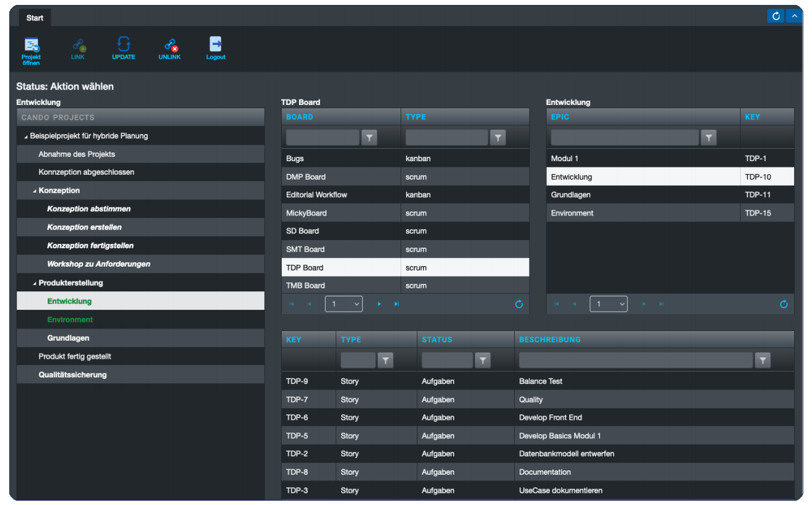This screenshot has width=812, height=505.
Task: Select the SMT Board row
Action: [405, 249]
